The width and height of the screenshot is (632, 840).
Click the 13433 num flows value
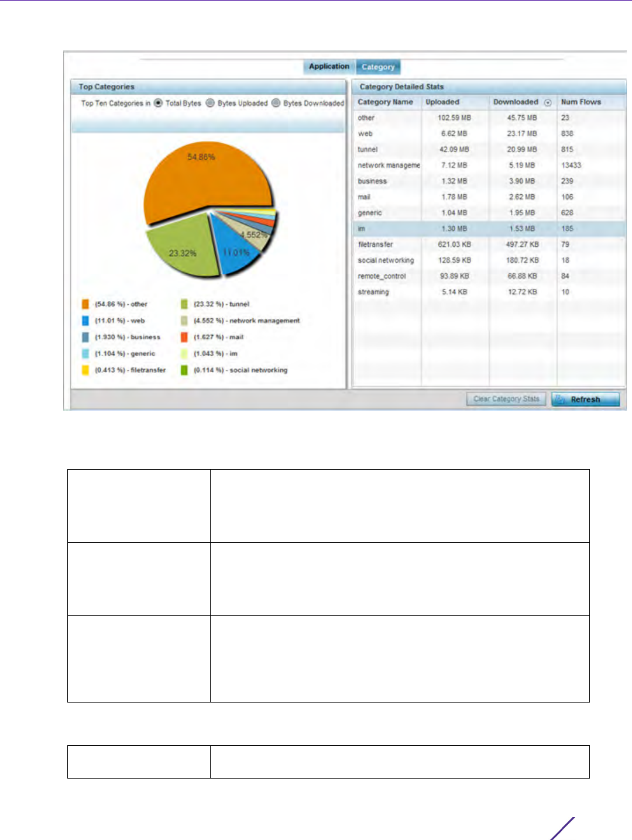[x=571, y=165]
